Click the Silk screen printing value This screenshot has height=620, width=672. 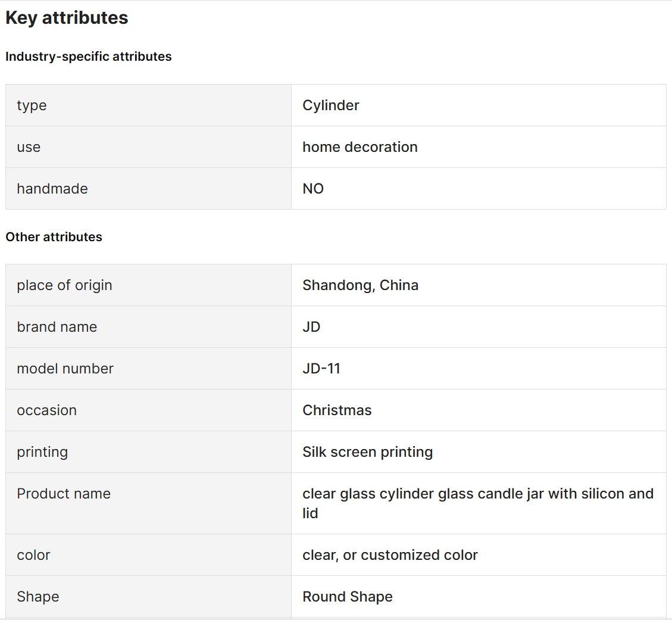368,453
